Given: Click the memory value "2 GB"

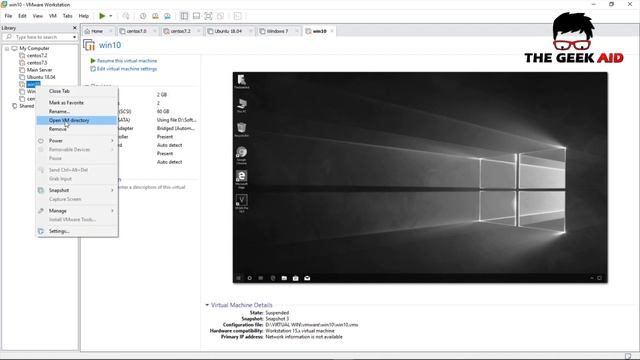Looking at the screenshot, I should coord(162,95).
